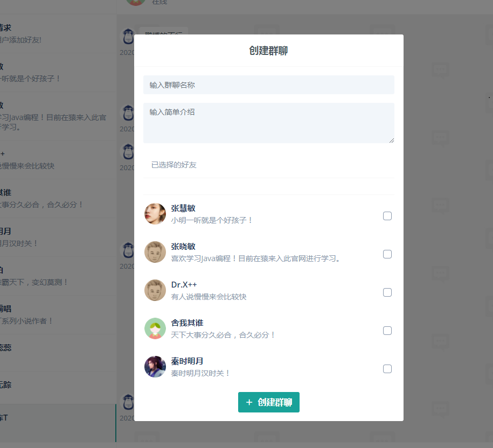Click the text 秦时明月汉时关！
The image size is (493, 448).
coord(201,373)
